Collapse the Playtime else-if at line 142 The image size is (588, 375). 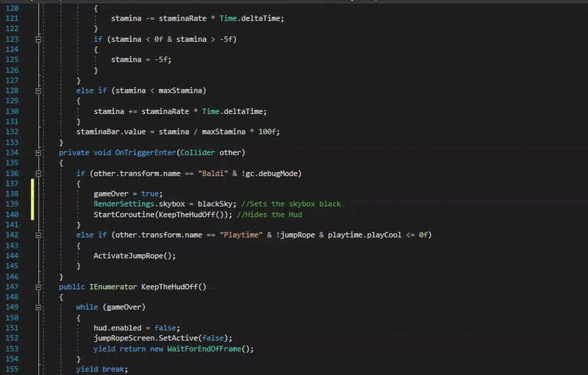pos(38,235)
